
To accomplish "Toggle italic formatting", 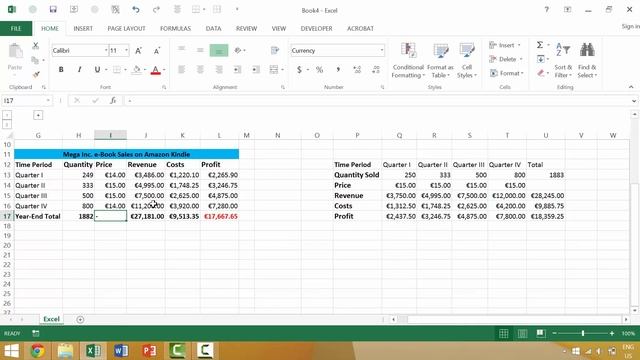I will [x=79, y=69].
